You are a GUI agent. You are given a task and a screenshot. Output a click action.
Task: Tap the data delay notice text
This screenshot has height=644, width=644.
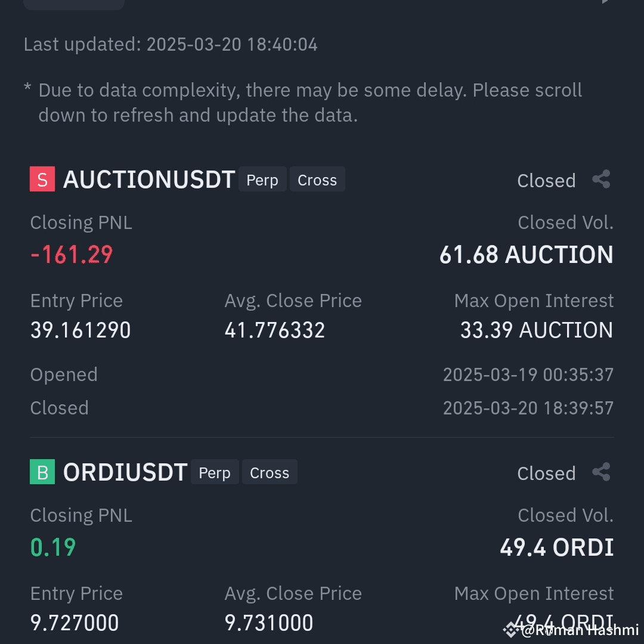coord(303,103)
